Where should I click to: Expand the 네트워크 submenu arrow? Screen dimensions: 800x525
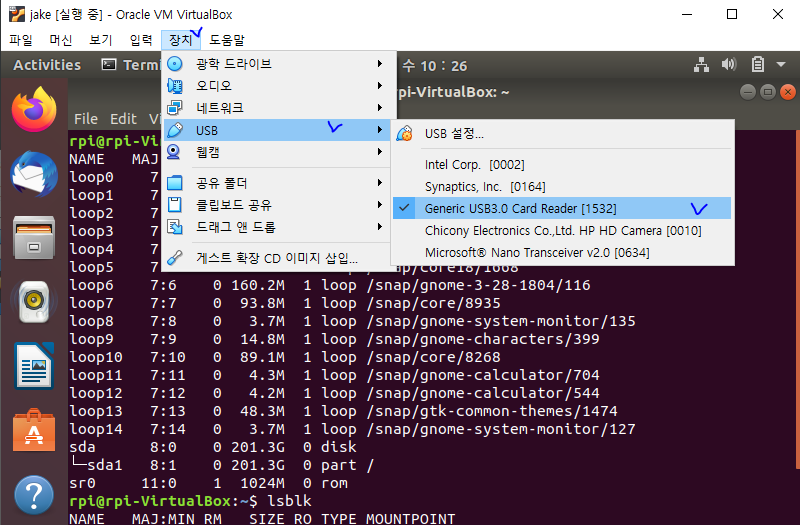380,108
